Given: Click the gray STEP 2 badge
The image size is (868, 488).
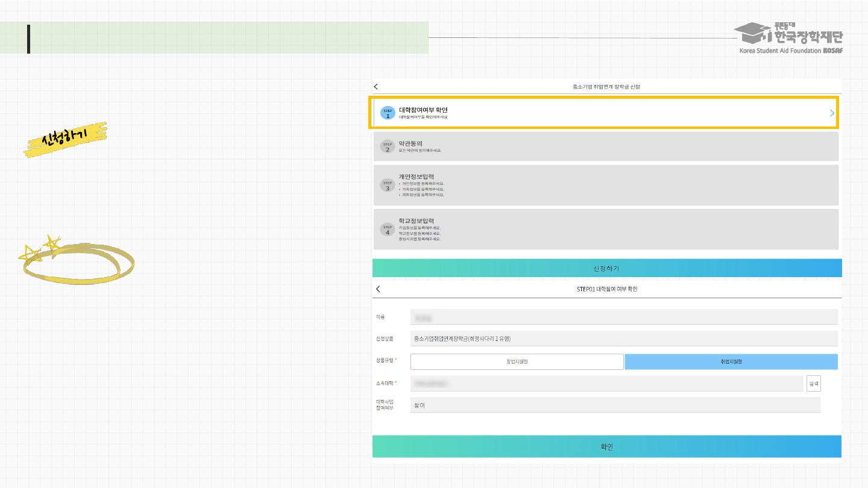Looking at the screenshot, I should pos(388,146).
